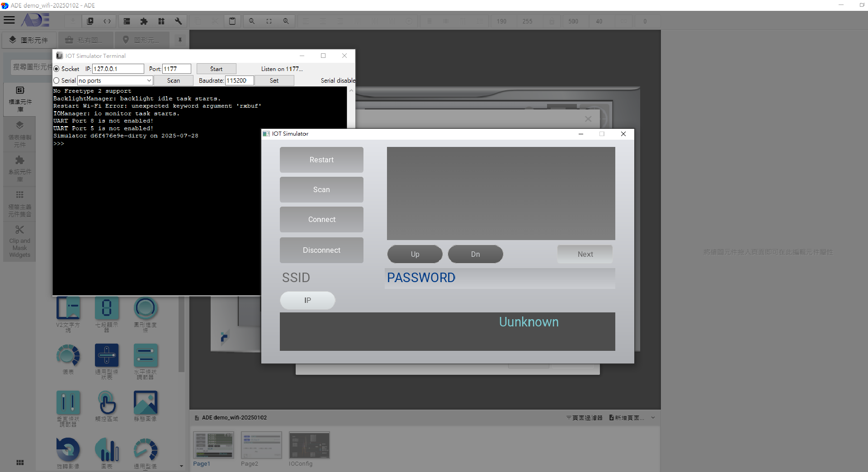The height and width of the screenshot is (472, 868).
Task: Switch to the 私有圖 tab
Action: (85, 40)
